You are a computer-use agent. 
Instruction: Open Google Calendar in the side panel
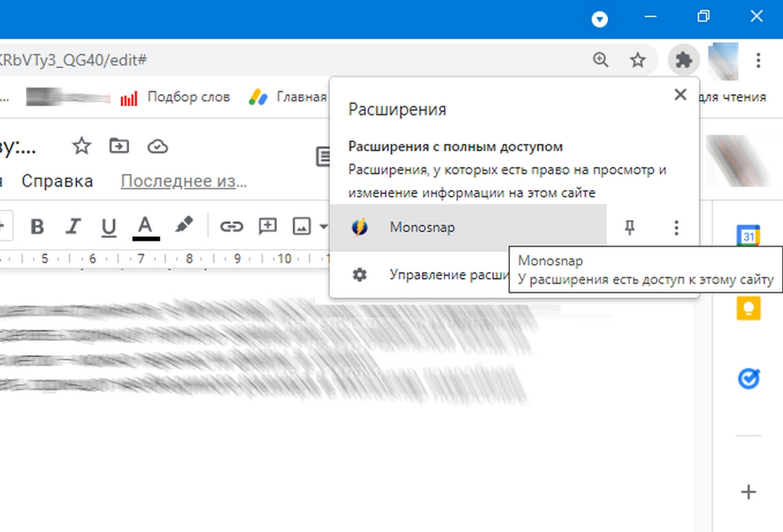tap(748, 235)
